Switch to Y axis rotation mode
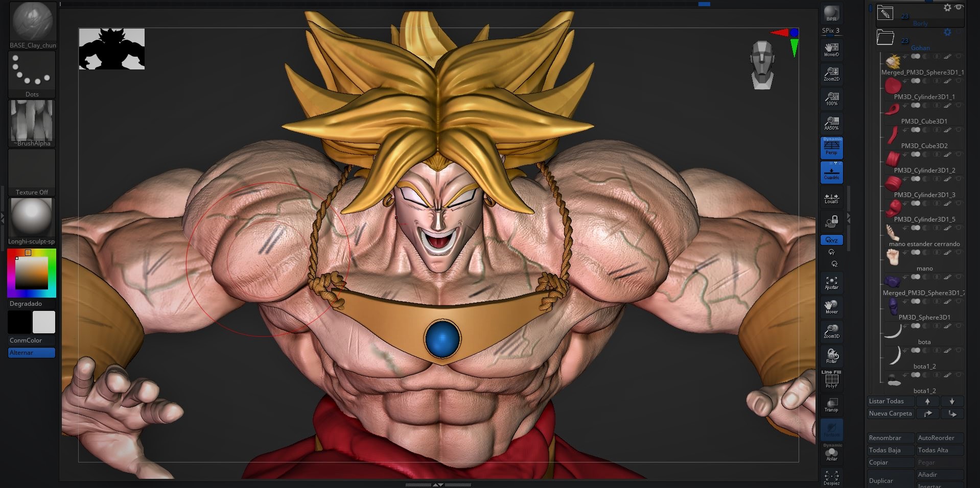The width and height of the screenshot is (980, 488). pos(831,252)
